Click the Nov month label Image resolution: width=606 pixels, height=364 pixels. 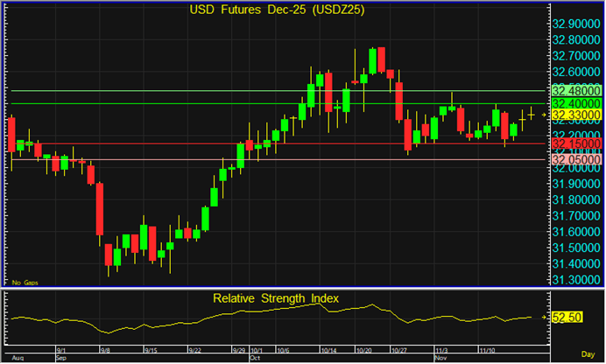(x=441, y=359)
